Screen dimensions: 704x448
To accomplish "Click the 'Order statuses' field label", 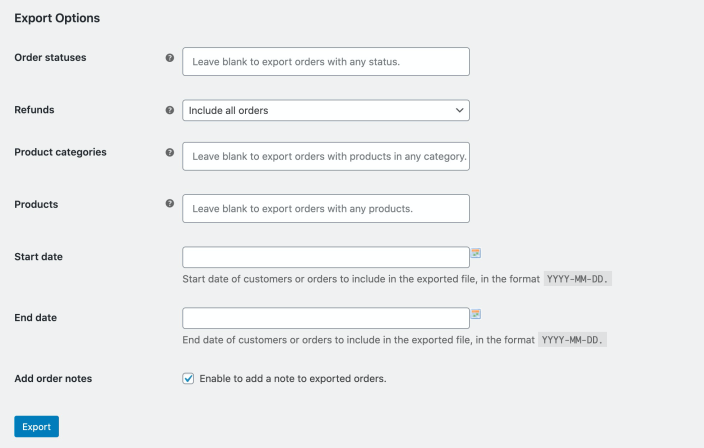I will (x=50, y=57).
